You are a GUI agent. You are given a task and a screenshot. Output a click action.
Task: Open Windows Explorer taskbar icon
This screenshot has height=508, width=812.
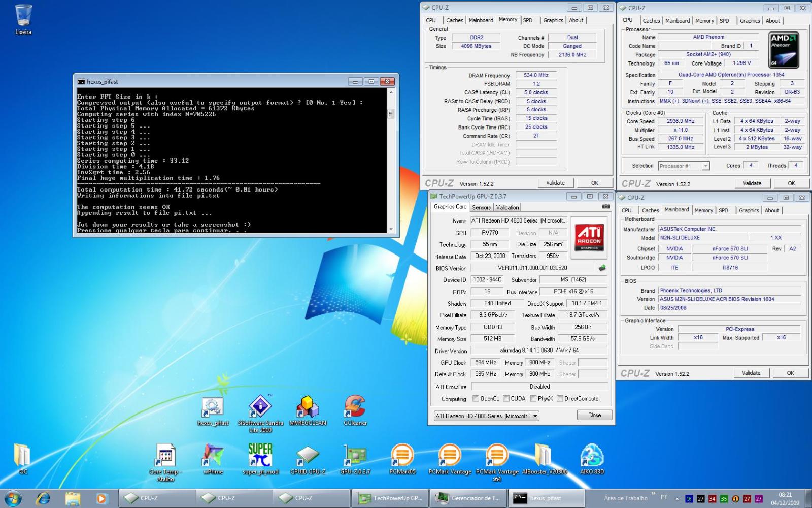click(x=73, y=498)
